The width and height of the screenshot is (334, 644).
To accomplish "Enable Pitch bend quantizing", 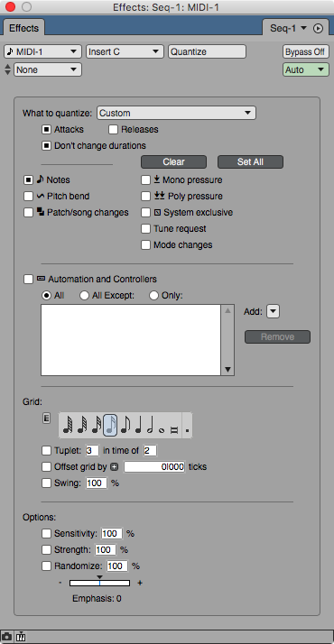I will (28, 197).
